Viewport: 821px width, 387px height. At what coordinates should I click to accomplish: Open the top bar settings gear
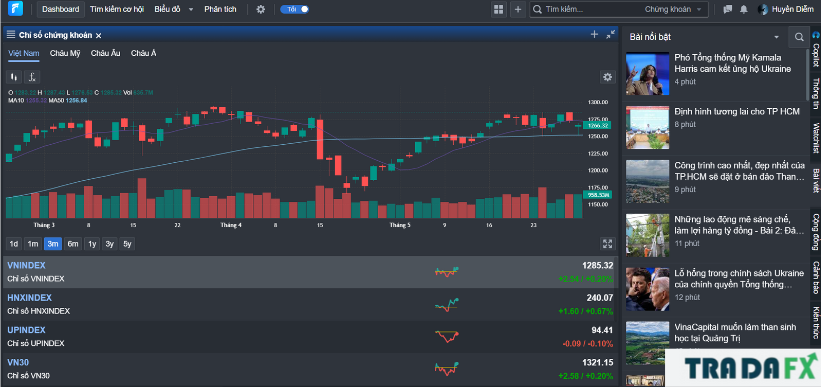tap(260, 9)
